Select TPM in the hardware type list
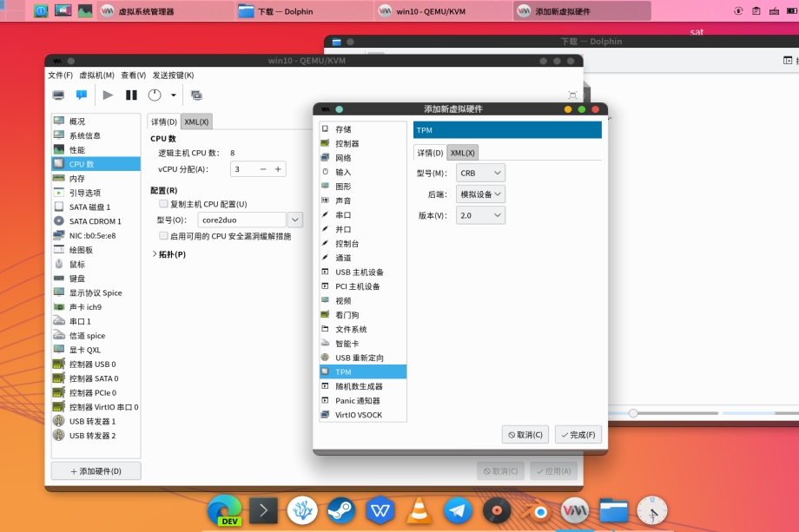 click(362, 371)
